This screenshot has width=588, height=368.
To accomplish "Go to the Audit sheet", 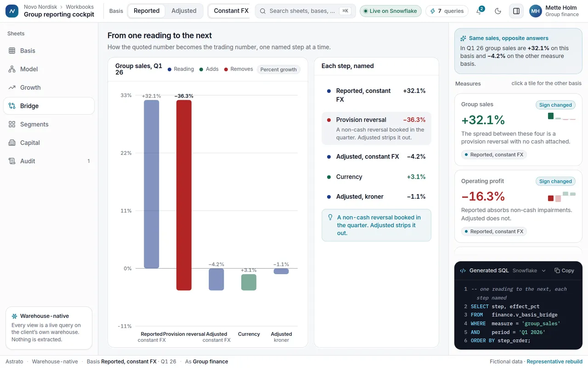I will pos(49,161).
